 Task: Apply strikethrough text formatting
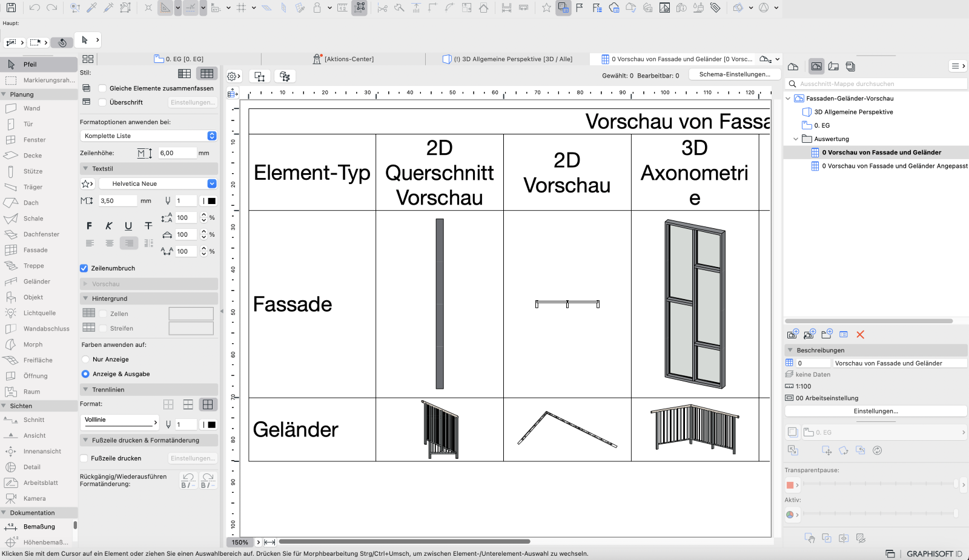click(148, 226)
